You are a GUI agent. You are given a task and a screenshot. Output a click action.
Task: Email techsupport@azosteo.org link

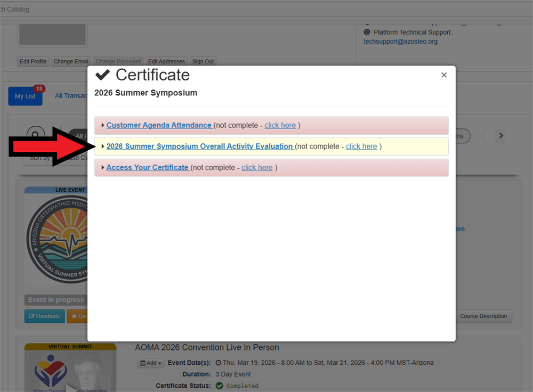(400, 42)
